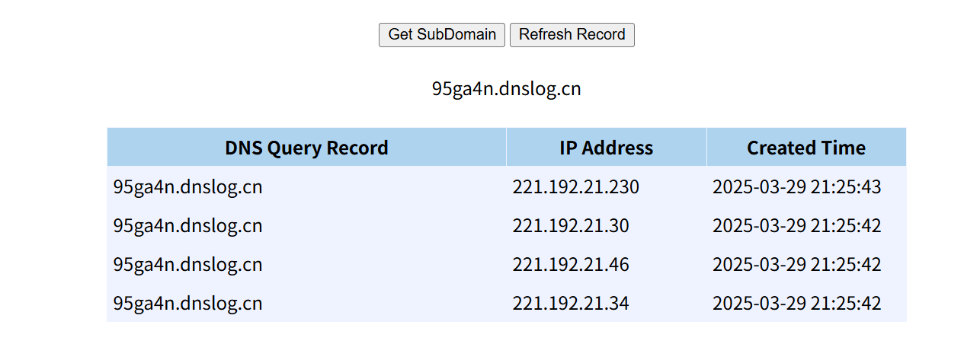Viewport: 980px width, 363px height.
Task: Click the DNS query domain in the 221.192.21.30 row
Action: 188,226
